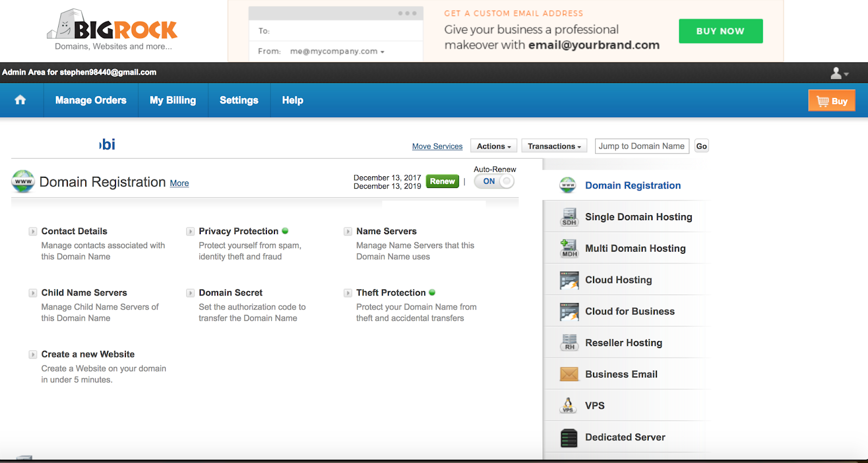Open Privacy Protection section title
868x463 pixels.
click(x=239, y=231)
